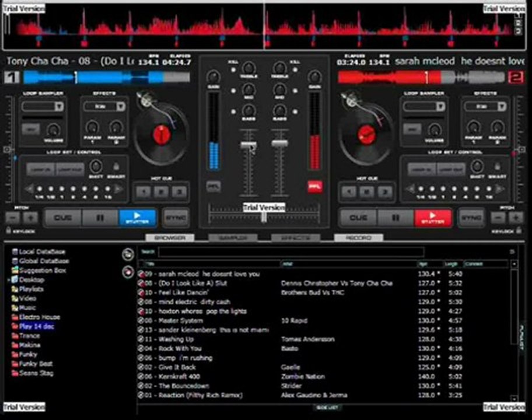The width and height of the screenshot is (532, 420).
Task: Click the deck 1 play/stutter button
Action: (138, 218)
